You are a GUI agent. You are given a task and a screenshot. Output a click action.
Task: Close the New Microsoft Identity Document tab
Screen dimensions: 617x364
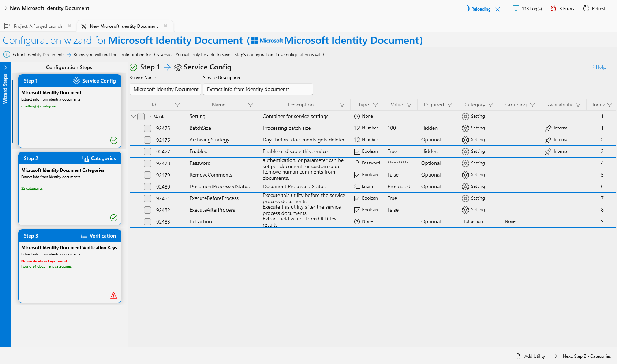[165, 26]
